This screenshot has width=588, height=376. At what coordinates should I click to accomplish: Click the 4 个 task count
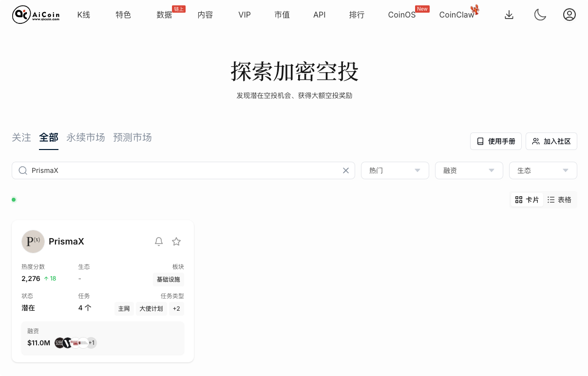click(x=85, y=308)
